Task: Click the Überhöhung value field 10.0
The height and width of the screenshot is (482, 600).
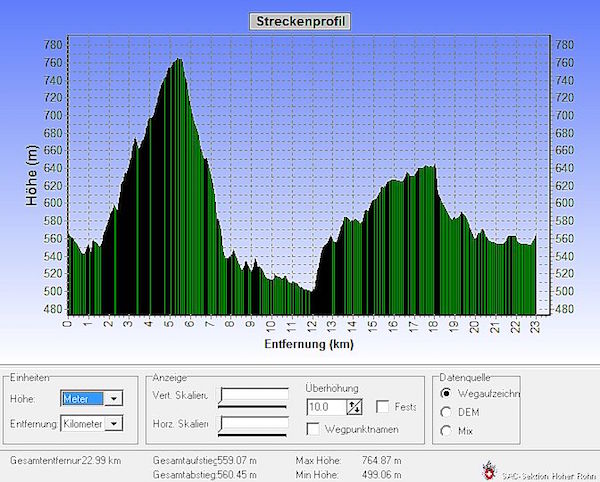Action: [327, 407]
